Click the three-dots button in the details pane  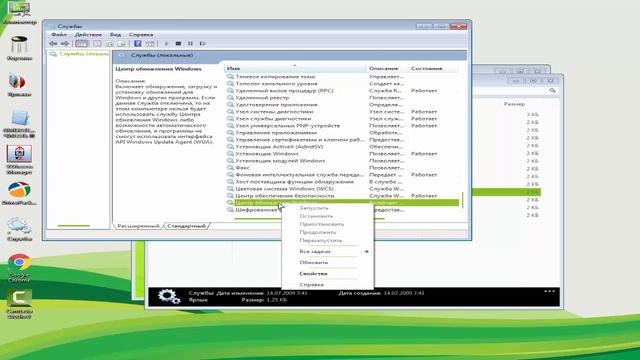pos(549,291)
